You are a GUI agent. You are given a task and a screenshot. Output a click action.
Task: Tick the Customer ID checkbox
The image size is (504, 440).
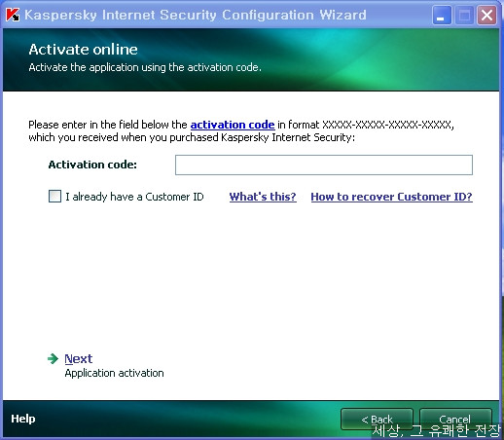(54, 197)
